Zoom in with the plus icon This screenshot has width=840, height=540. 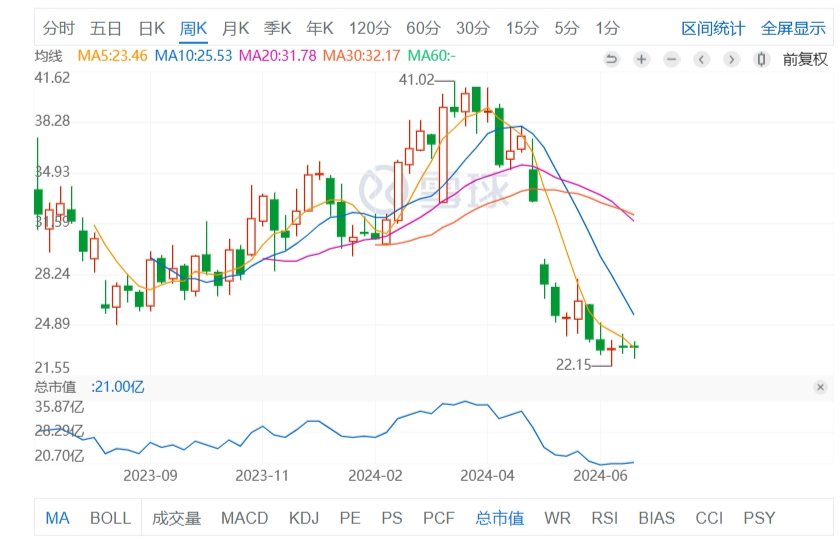641,59
